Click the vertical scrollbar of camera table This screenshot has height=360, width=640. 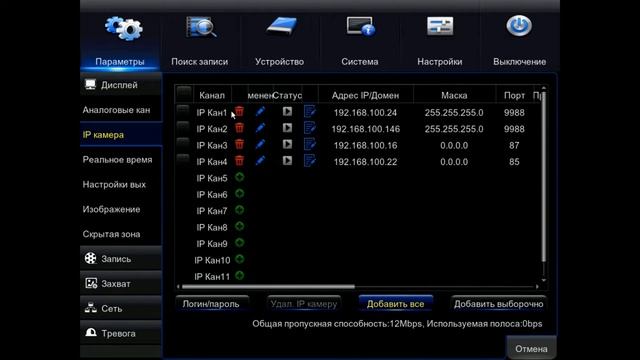click(x=543, y=176)
